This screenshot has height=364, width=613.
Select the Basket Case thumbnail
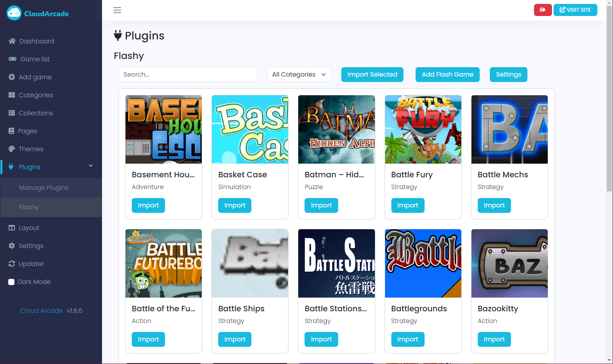250,129
